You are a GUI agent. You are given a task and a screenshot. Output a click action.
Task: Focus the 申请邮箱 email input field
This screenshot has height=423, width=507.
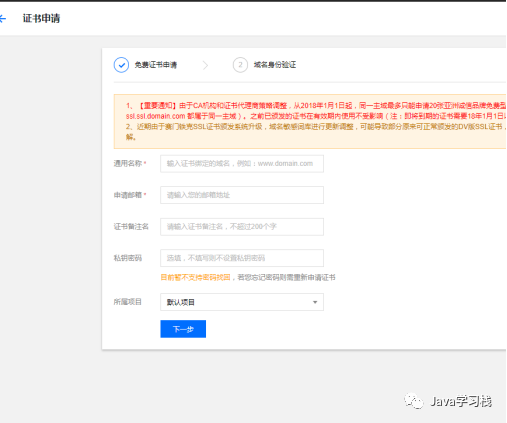pos(242,195)
